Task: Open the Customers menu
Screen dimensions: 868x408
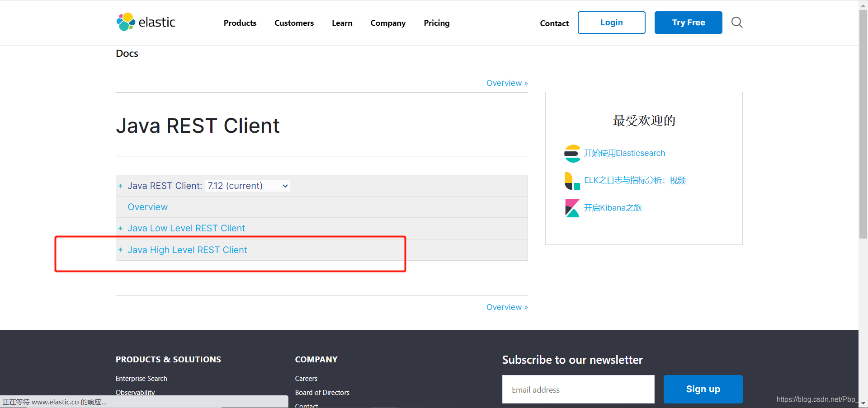Action: tap(294, 23)
